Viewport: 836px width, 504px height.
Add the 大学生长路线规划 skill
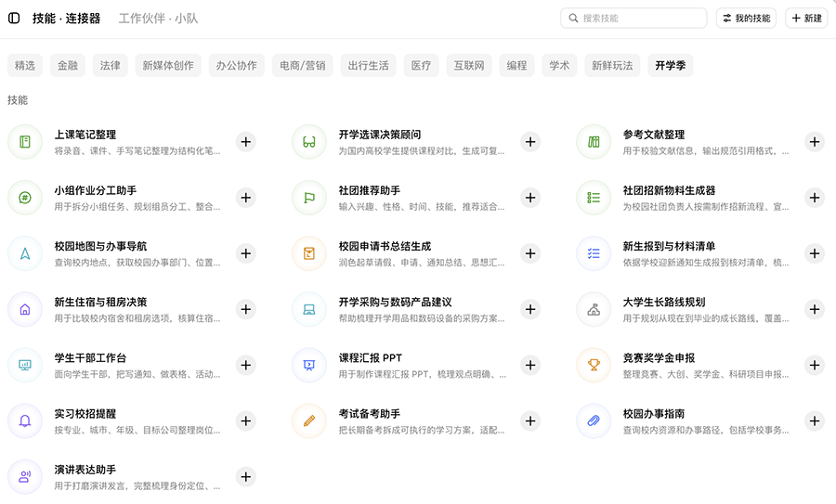coord(814,309)
